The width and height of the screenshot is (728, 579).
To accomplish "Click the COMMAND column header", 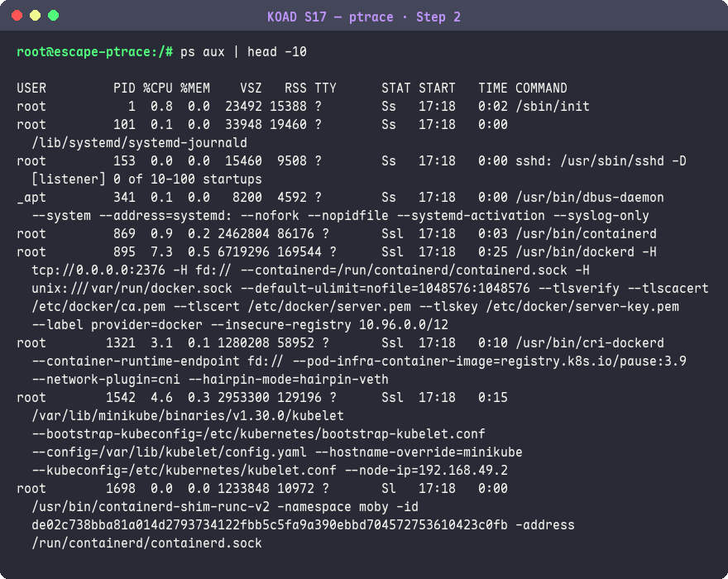I will coord(541,89).
